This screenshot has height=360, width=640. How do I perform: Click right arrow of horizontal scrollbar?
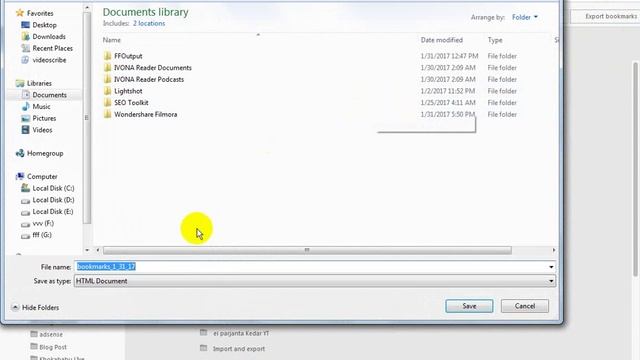pyautogui.click(x=554, y=250)
